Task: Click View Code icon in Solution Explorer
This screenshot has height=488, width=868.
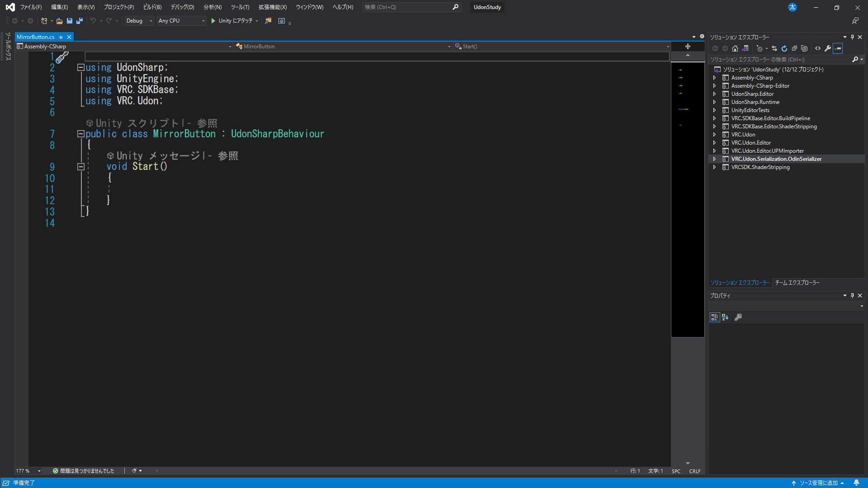Action: pyautogui.click(x=818, y=48)
